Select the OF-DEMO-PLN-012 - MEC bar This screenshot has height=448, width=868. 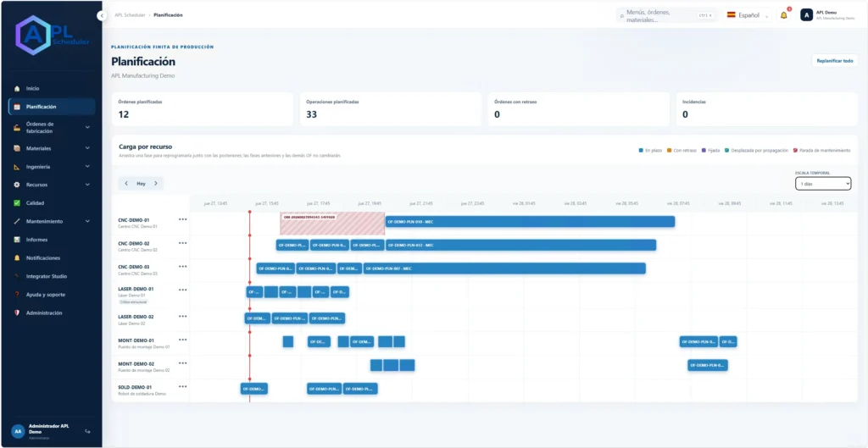click(x=521, y=245)
